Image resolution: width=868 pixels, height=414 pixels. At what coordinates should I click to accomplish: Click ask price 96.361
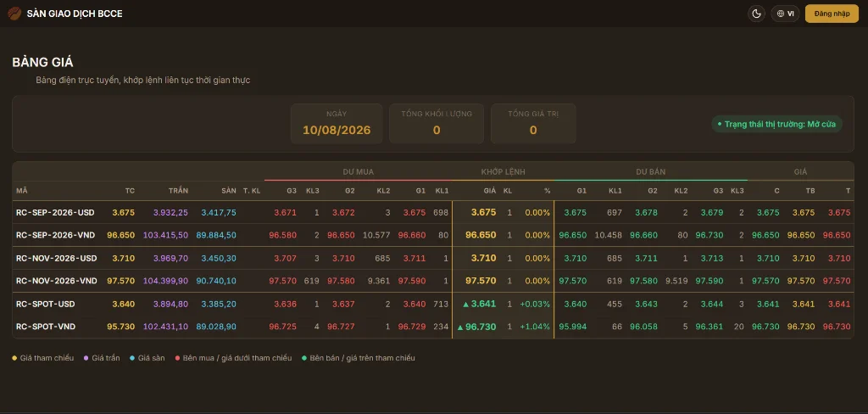709,327
